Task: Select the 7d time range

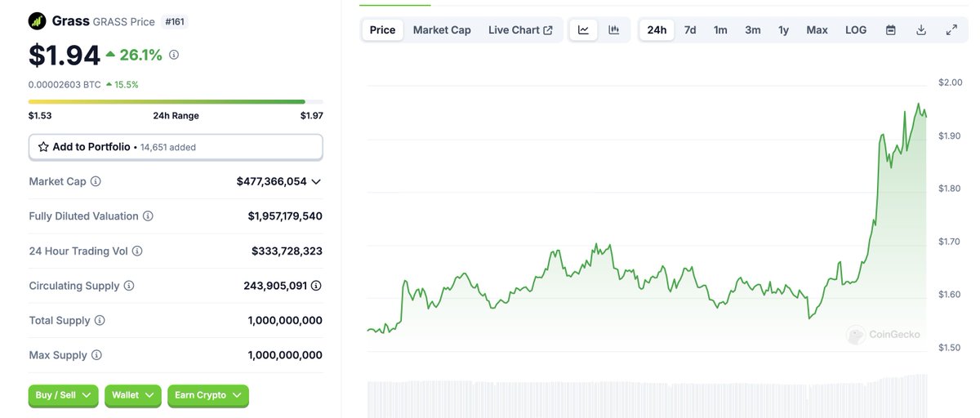Action: (690, 30)
